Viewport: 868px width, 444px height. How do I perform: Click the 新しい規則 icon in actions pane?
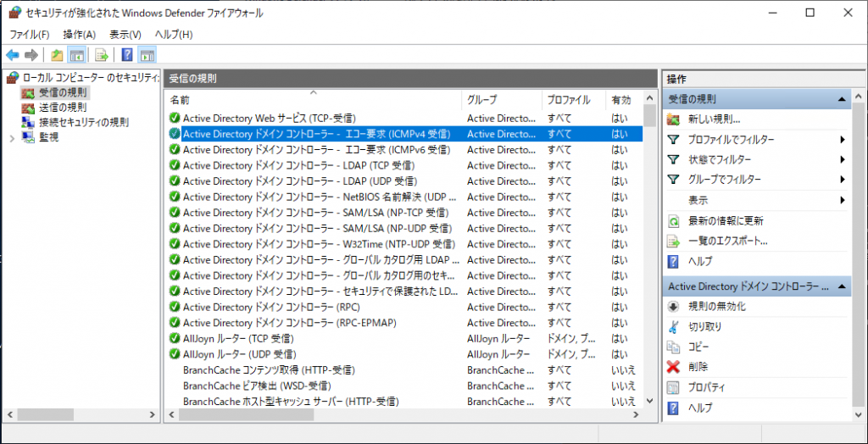click(673, 119)
